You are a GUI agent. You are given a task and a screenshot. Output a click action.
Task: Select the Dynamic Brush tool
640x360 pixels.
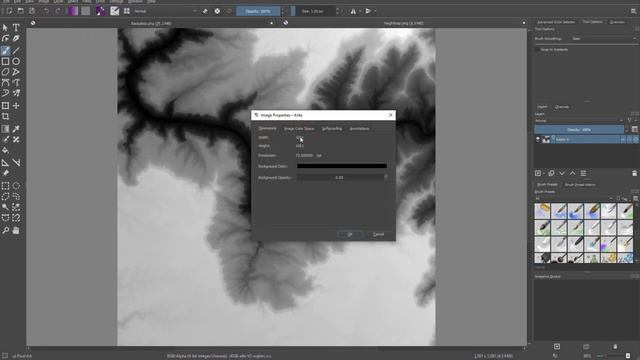[x=5, y=93]
